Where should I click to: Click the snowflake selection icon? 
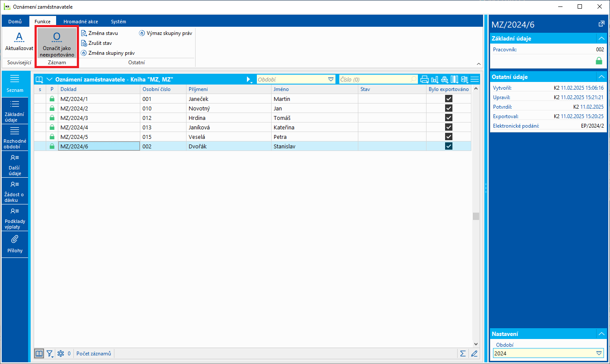click(x=61, y=354)
